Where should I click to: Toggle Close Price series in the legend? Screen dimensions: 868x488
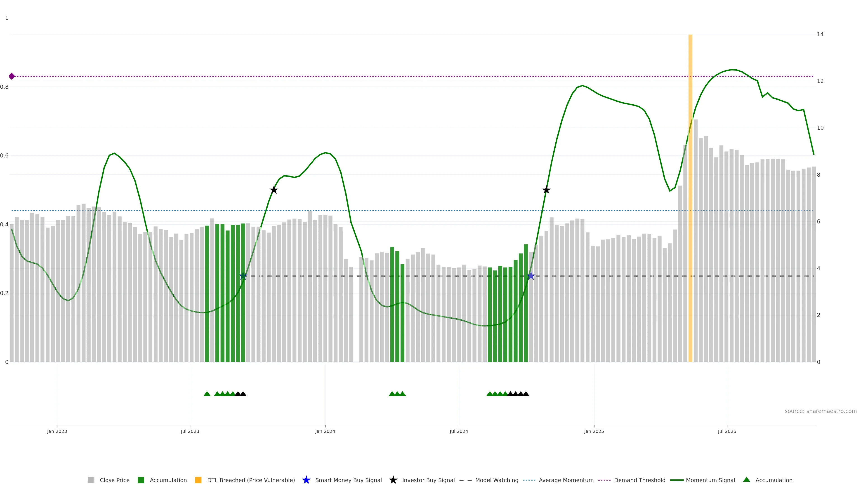[114, 480]
